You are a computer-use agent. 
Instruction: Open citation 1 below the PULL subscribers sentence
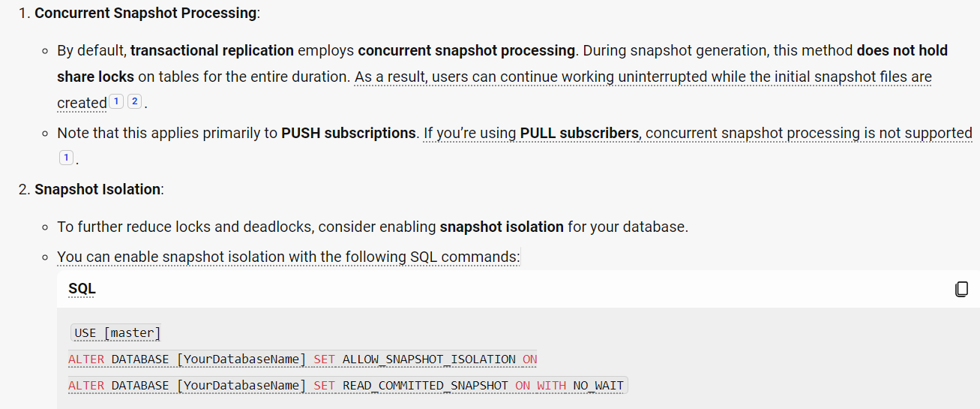66,158
